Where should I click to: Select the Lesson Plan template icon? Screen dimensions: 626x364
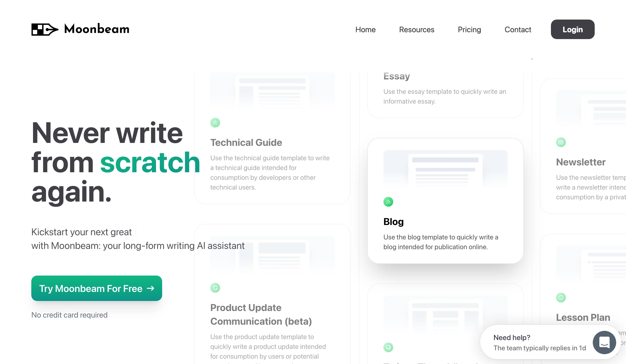point(561,297)
